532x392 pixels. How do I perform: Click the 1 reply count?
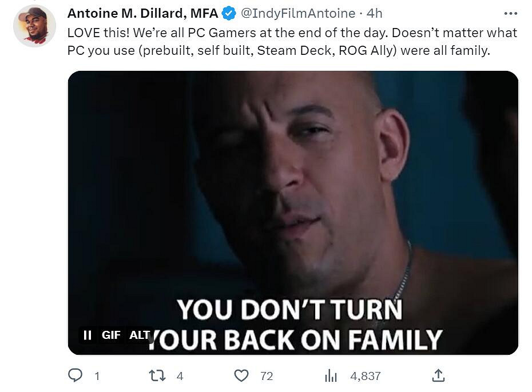pyautogui.click(x=97, y=376)
